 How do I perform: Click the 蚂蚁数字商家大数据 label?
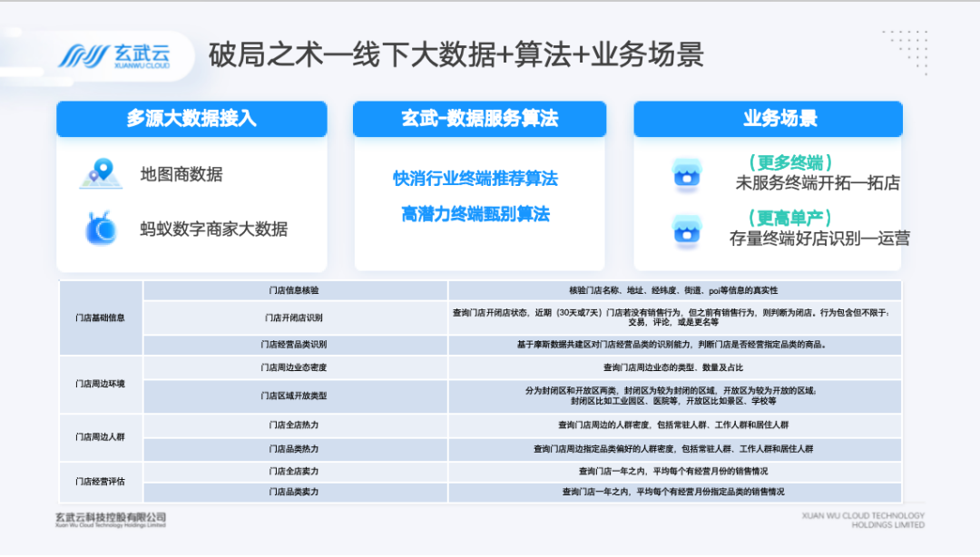coord(214,229)
